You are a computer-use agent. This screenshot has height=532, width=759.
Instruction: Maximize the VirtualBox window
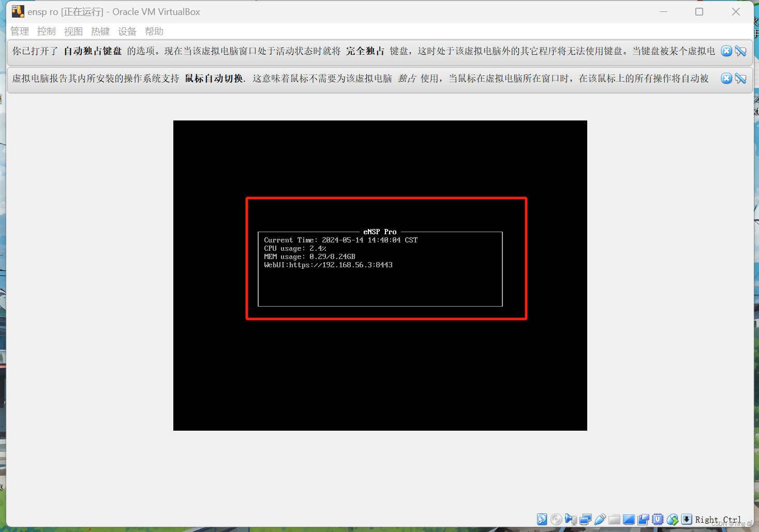coord(700,11)
